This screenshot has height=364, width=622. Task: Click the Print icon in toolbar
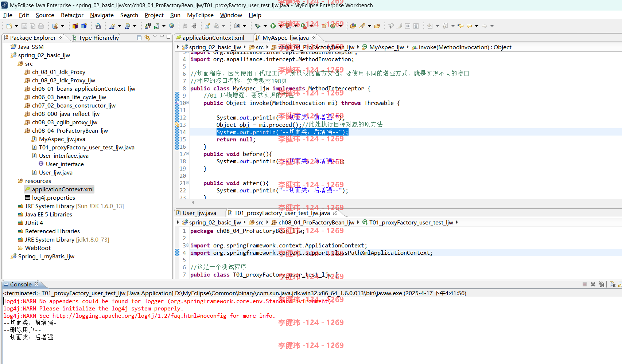(41, 26)
